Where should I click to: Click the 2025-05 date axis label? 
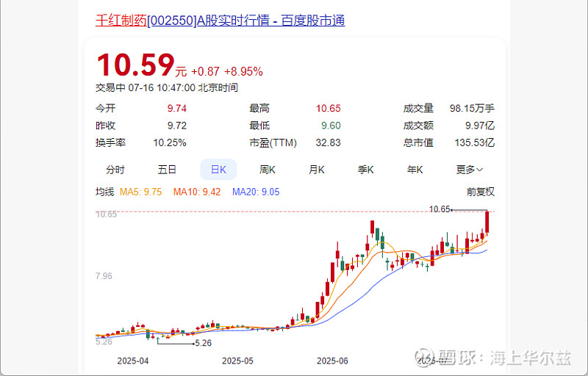click(237, 361)
